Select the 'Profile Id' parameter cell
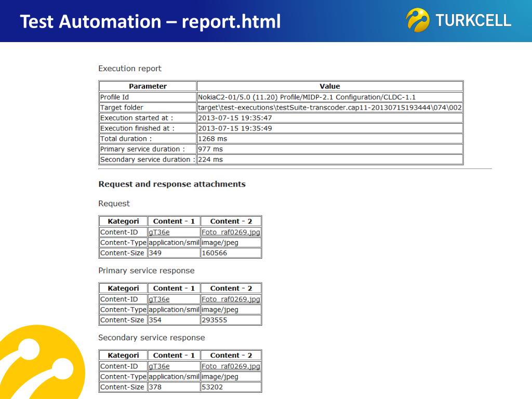The image size is (532, 399). coord(148,97)
